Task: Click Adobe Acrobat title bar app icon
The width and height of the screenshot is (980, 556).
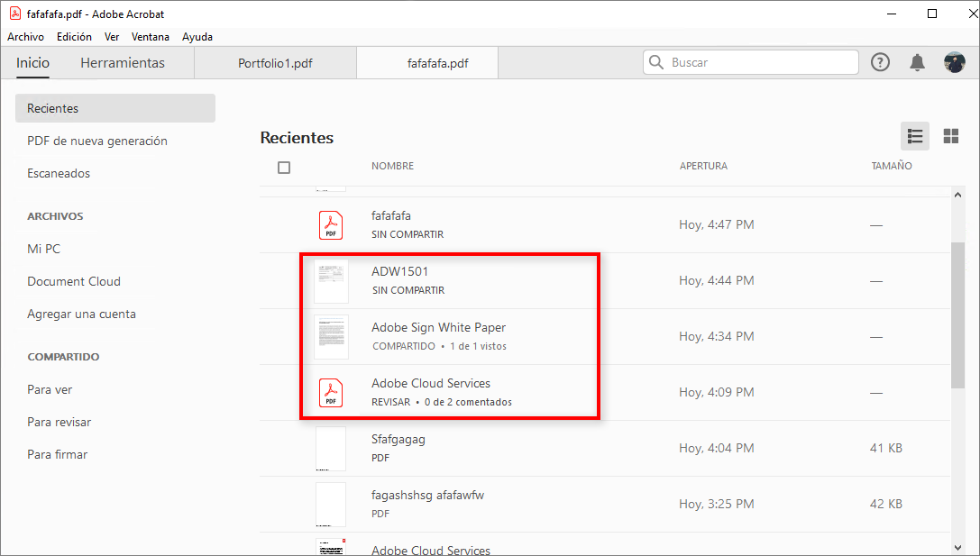Action: (x=15, y=14)
